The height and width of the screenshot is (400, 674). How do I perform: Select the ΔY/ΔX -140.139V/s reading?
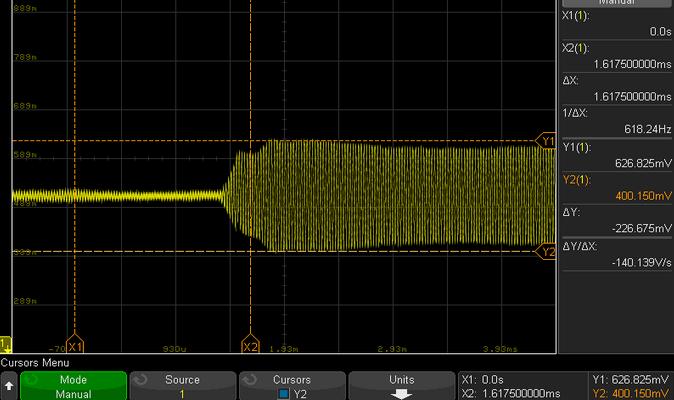(x=616, y=254)
